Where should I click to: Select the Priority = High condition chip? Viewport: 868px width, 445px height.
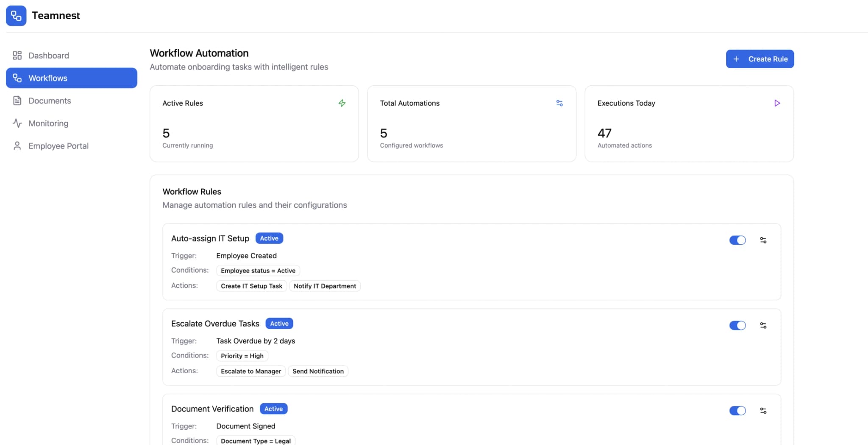pyautogui.click(x=242, y=355)
